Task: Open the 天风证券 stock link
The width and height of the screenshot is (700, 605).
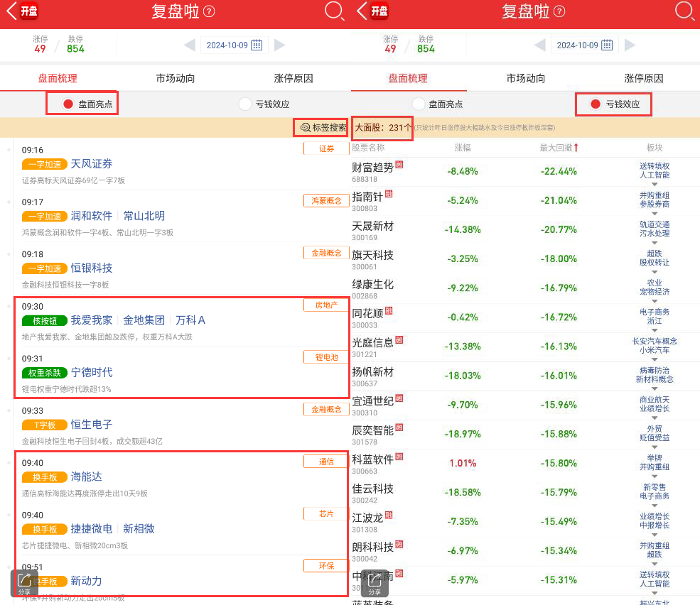Action: coord(92,164)
